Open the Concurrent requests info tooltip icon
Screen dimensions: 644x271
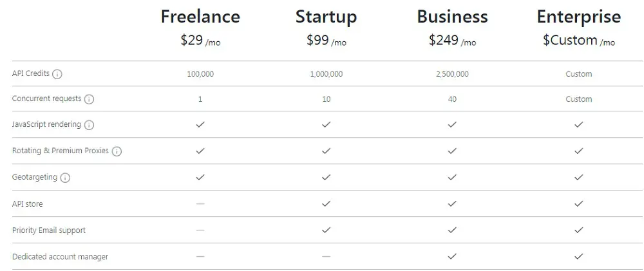pyautogui.click(x=89, y=99)
